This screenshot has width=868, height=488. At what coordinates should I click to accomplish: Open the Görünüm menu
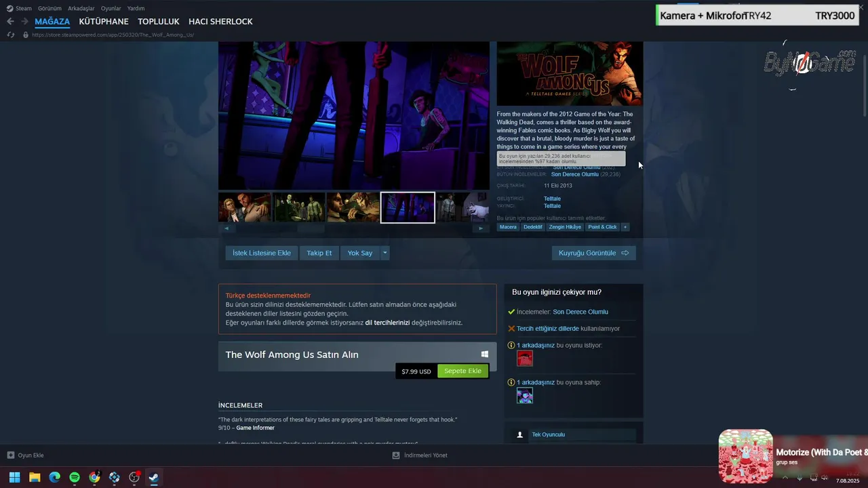pyautogui.click(x=50, y=8)
